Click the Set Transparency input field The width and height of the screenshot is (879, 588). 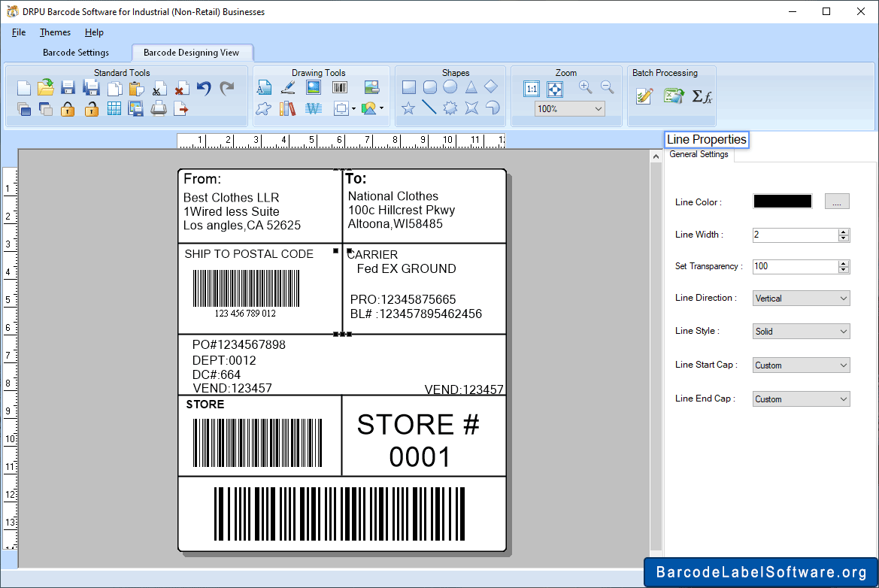pyautogui.click(x=796, y=266)
